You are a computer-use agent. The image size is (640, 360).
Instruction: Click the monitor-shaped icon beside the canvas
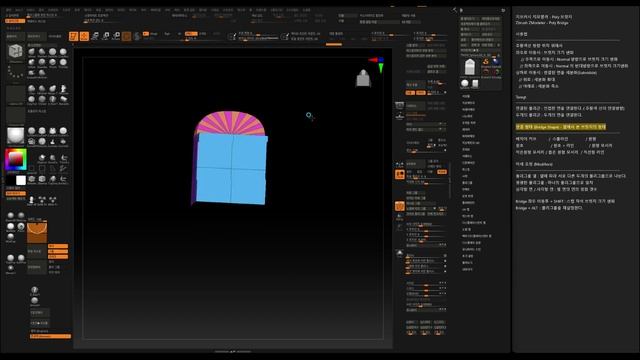click(400, 106)
